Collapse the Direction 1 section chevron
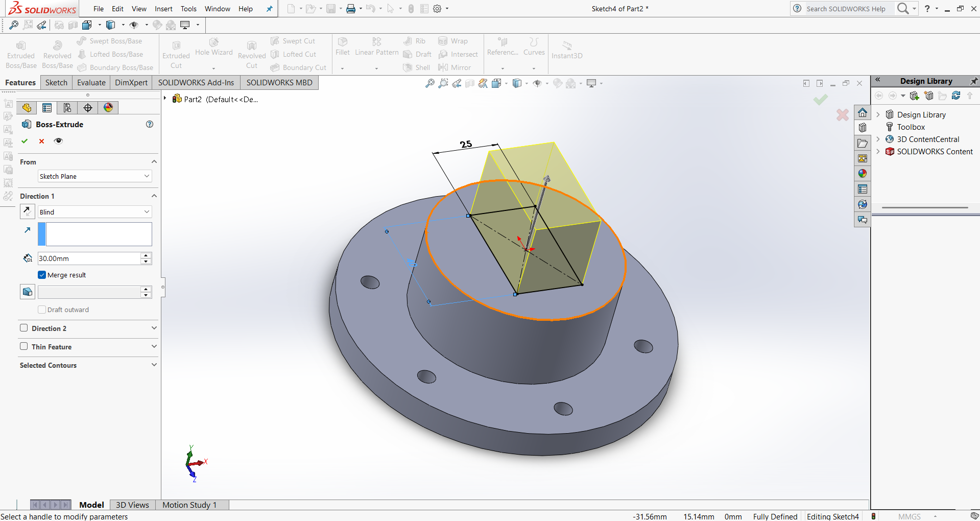The width and height of the screenshot is (980, 521). (x=154, y=196)
